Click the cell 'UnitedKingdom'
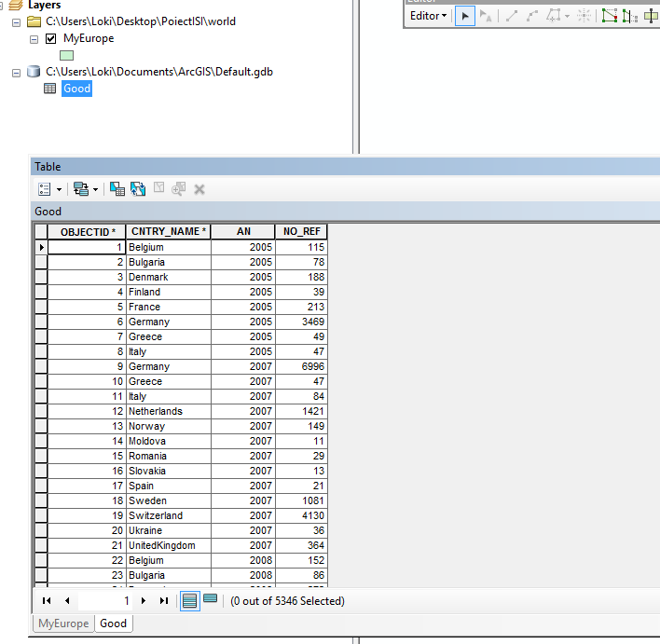Screen dimensions: 660x644 tap(169, 545)
